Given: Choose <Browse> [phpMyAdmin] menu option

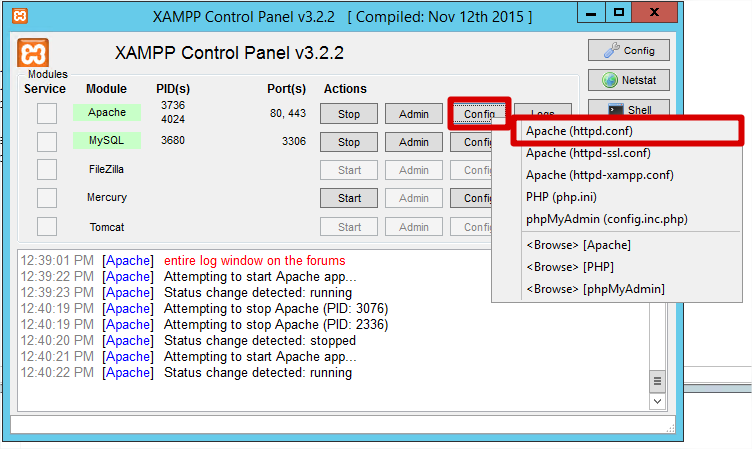Looking at the screenshot, I should tap(595, 289).
